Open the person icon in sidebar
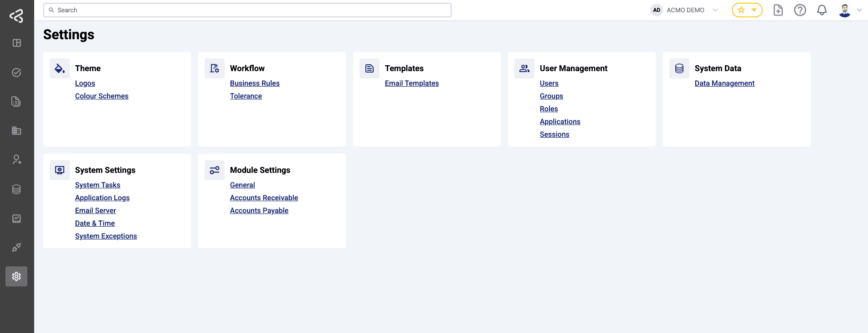 (16, 160)
